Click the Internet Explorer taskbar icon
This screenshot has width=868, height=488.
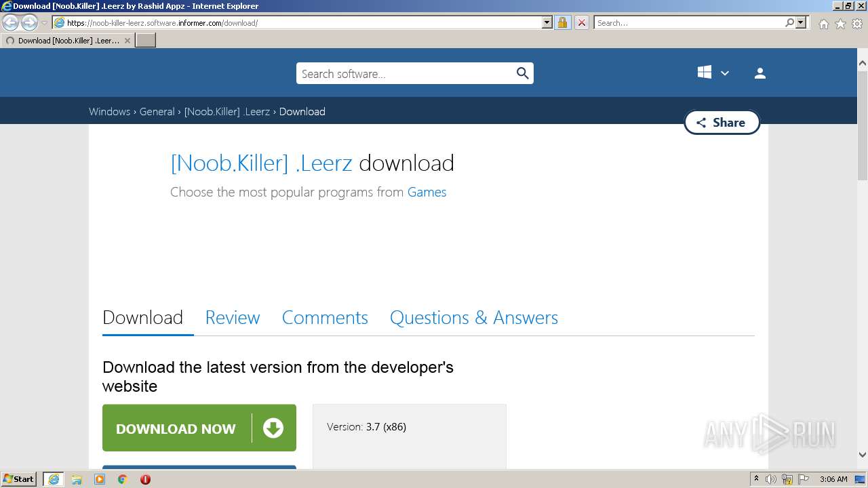[x=54, y=479]
